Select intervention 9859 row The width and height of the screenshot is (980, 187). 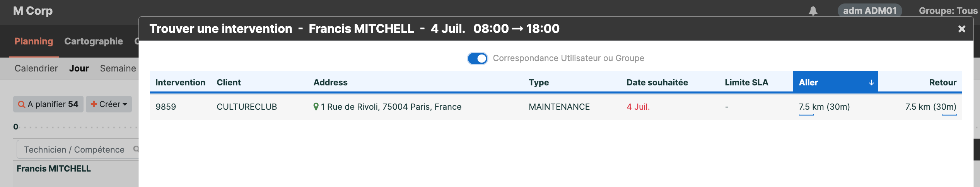tap(556, 107)
